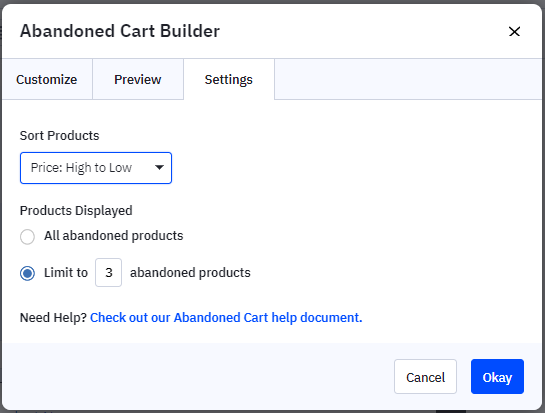Click the 'All abandoned products' label text

click(x=113, y=236)
